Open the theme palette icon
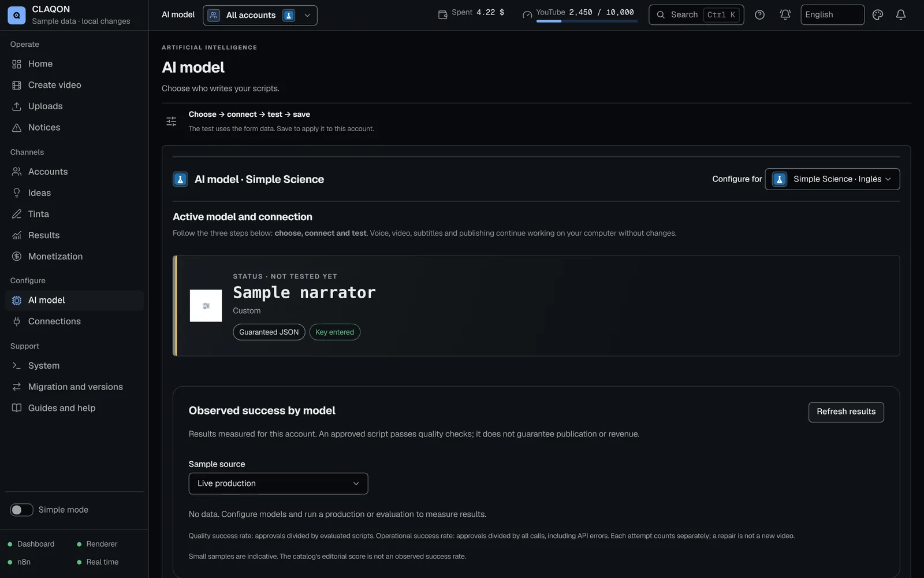 tap(877, 15)
